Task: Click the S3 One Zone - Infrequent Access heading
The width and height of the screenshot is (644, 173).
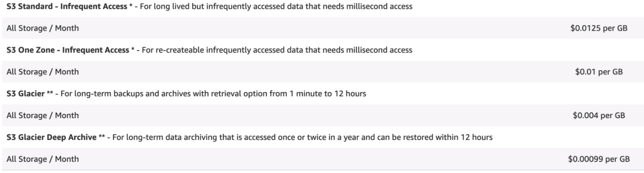Action: click(68, 50)
